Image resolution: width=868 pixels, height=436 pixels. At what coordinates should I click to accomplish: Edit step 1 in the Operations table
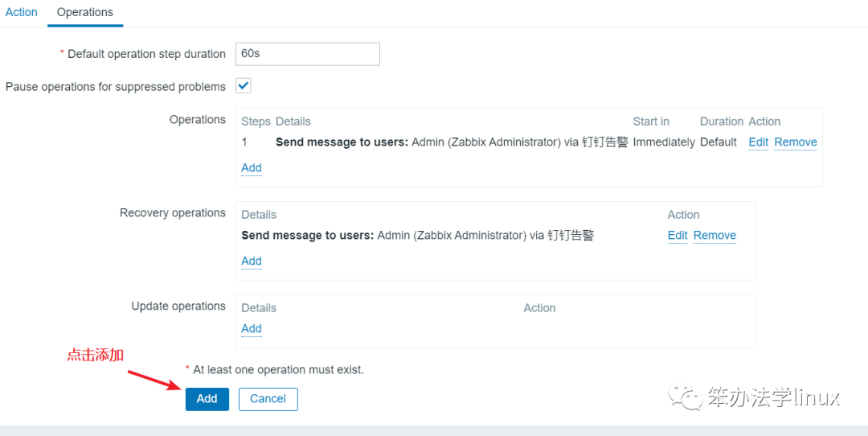pyautogui.click(x=758, y=142)
